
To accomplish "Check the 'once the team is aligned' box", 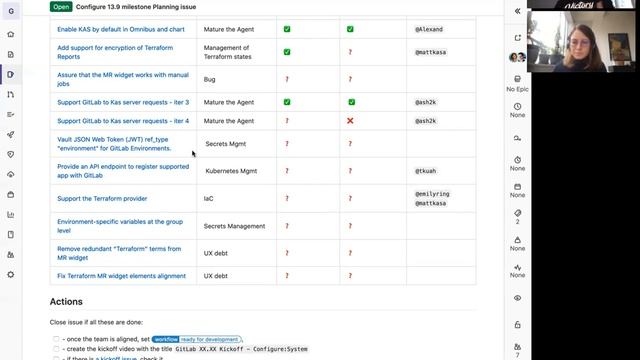I will point(56,339).
